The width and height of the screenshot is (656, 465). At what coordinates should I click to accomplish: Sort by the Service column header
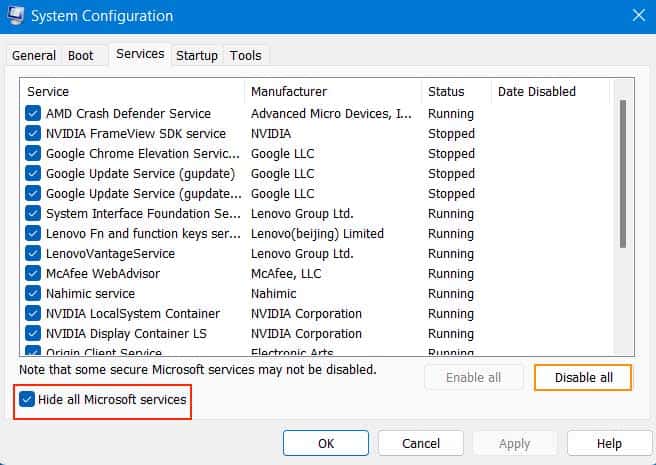tap(132, 92)
